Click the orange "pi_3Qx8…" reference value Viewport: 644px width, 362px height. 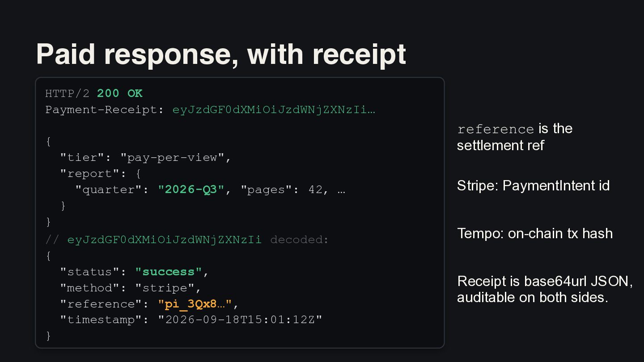click(x=195, y=304)
